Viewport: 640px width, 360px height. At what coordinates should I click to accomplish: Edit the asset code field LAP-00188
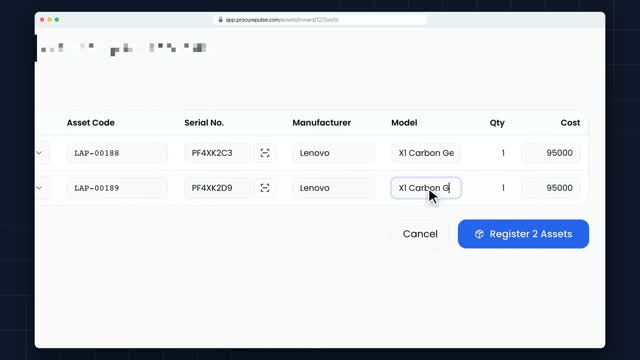117,153
